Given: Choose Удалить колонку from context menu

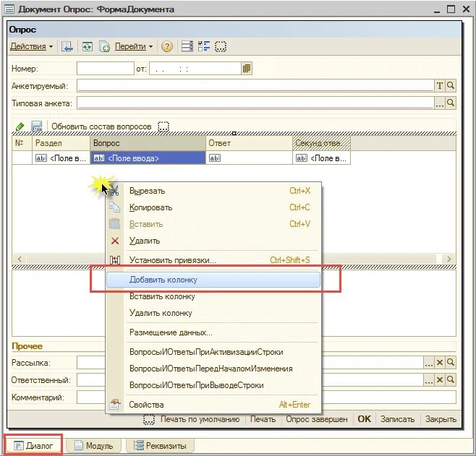Looking at the screenshot, I should point(213,313).
